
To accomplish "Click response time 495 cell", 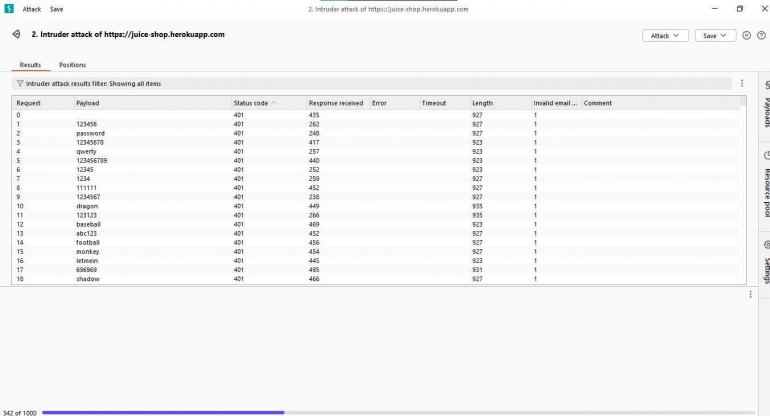I will click(x=314, y=270).
